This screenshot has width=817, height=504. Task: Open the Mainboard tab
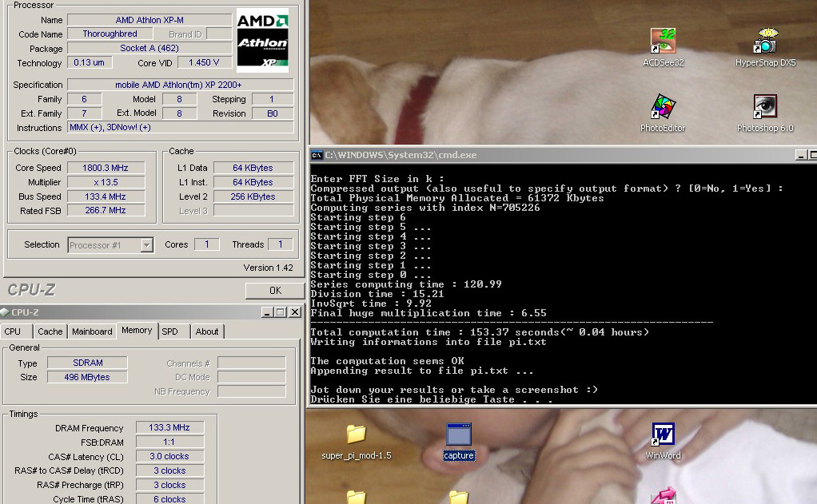coord(92,331)
